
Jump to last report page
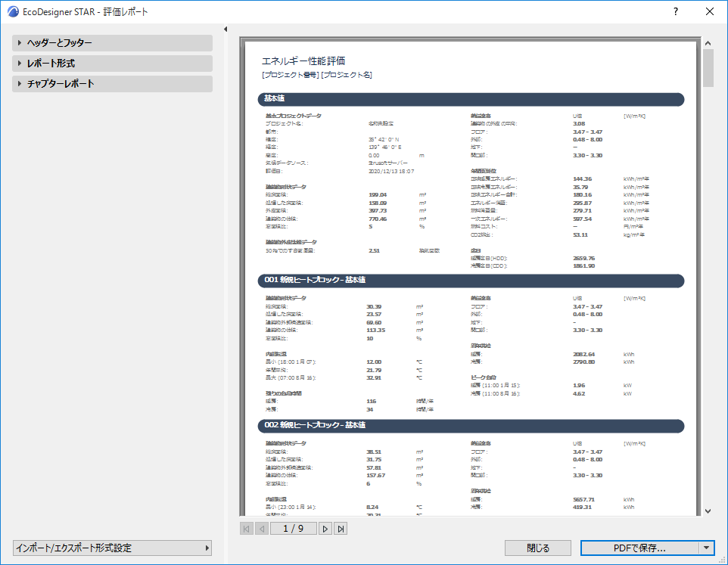pyautogui.click(x=341, y=529)
